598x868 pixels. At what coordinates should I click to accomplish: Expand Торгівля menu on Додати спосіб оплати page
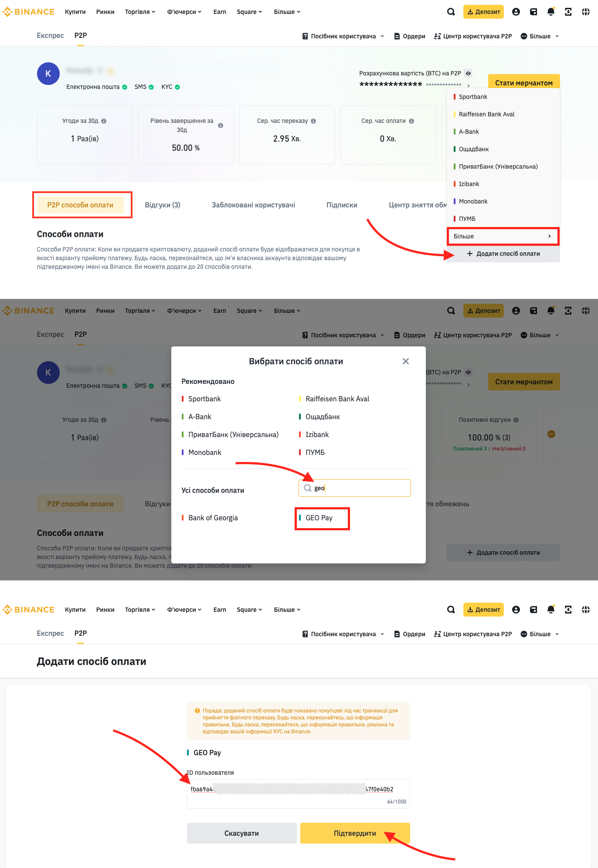pyautogui.click(x=140, y=610)
